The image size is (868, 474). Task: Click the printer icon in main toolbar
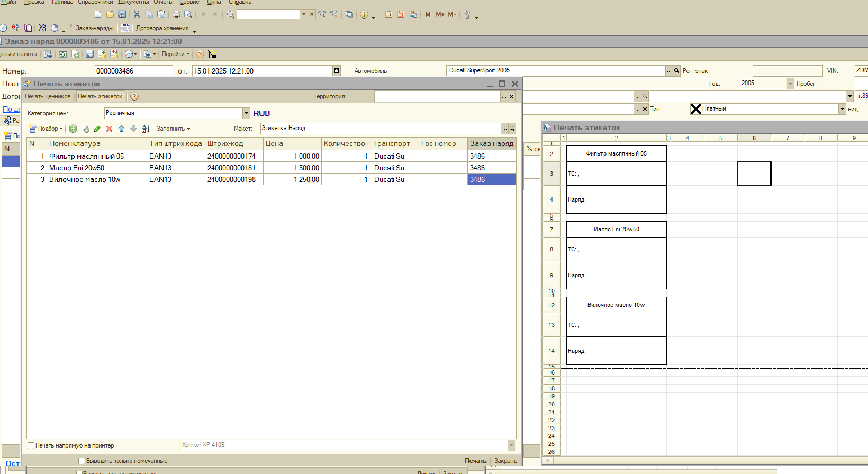coord(176,14)
